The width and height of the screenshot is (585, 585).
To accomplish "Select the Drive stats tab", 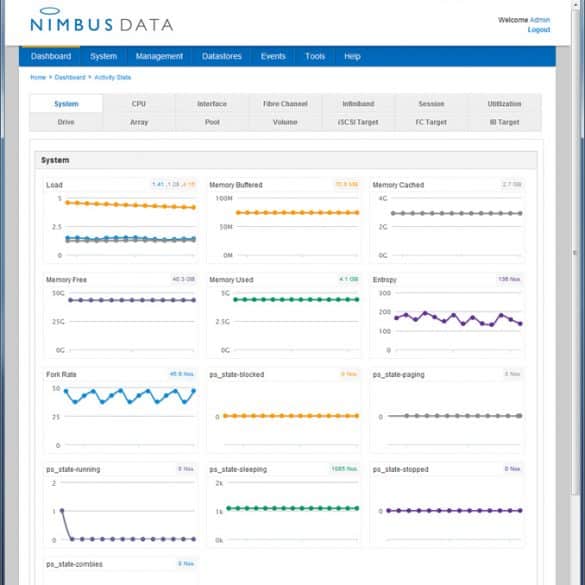I will pyautogui.click(x=66, y=122).
